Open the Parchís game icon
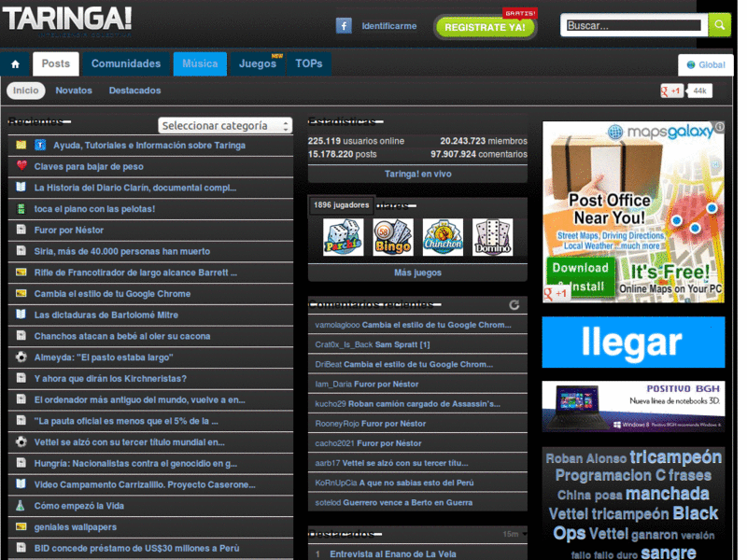The height and width of the screenshot is (560, 747). (x=343, y=237)
